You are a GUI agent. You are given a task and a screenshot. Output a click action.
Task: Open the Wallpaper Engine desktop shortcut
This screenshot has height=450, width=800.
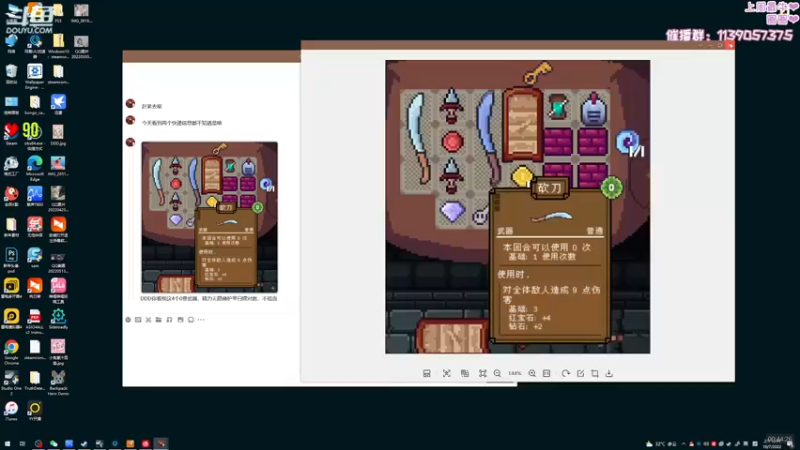coord(35,76)
